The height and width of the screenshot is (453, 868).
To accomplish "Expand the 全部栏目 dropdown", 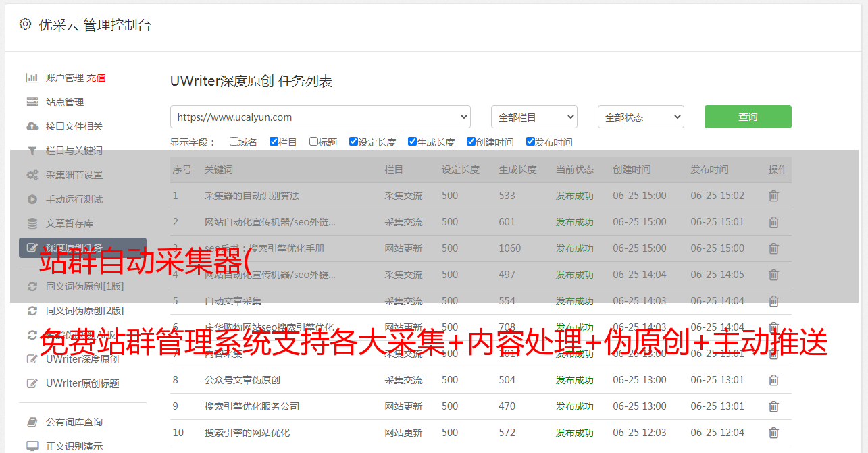I will tap(534, 117).
